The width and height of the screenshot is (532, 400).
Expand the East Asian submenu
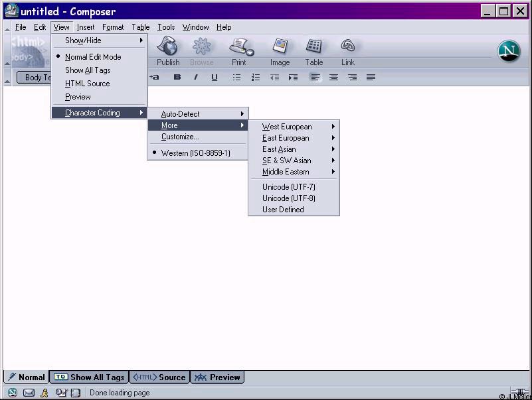(x=294, y=149)
